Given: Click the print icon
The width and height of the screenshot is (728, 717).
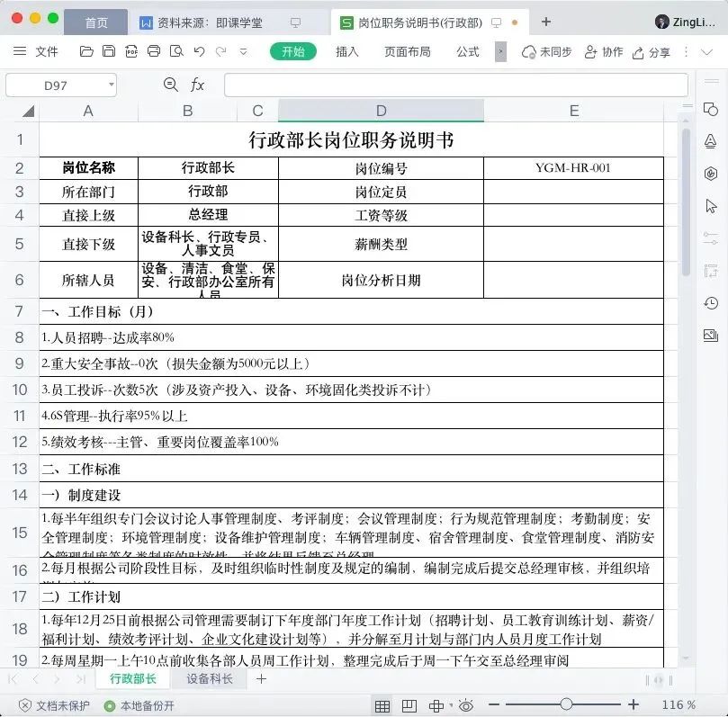Looking at the screenshot, I should click(154, 51).
